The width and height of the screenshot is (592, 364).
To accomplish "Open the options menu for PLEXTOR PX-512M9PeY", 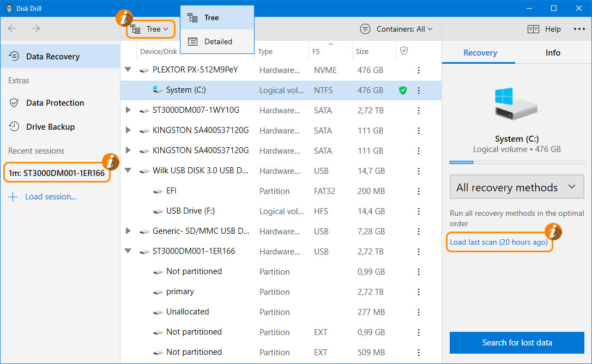I will click(x=419, y=70).
